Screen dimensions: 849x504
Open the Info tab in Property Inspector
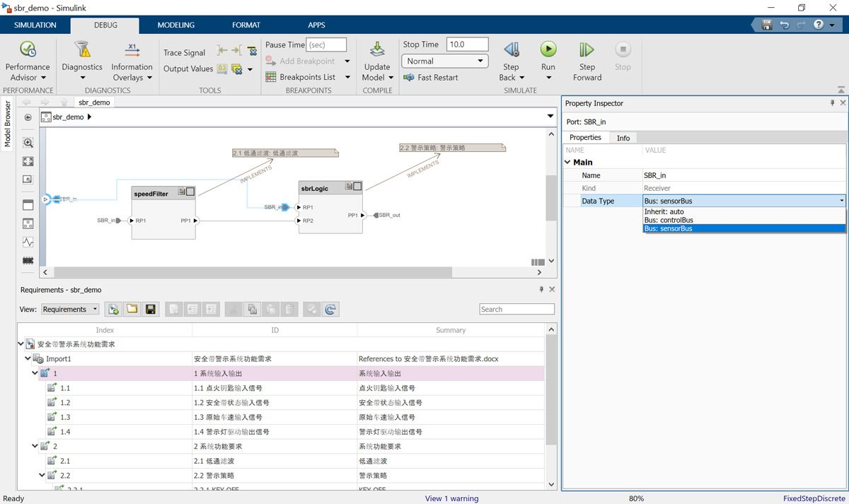623,137
